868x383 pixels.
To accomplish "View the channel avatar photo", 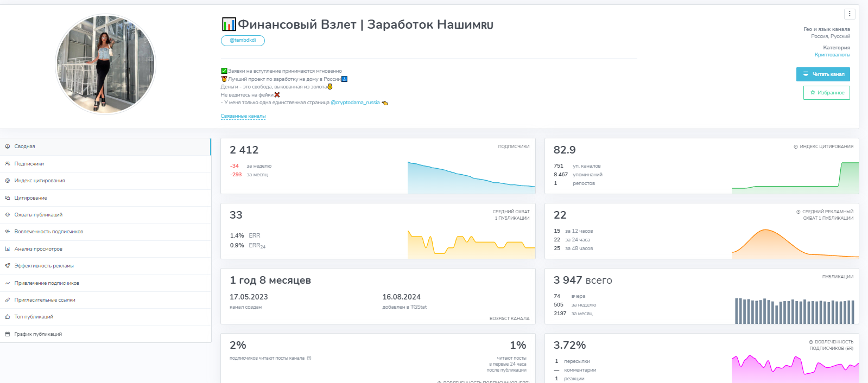I will [x=105, y=64].
